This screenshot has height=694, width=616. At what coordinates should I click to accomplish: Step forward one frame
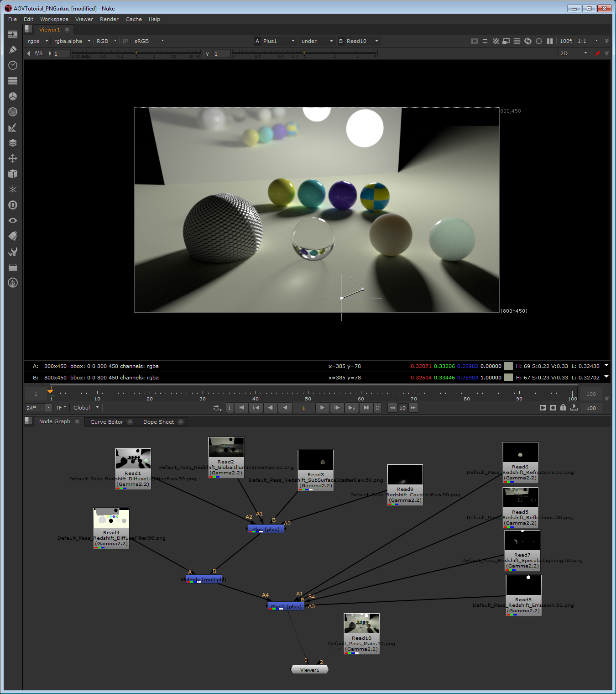337,408
